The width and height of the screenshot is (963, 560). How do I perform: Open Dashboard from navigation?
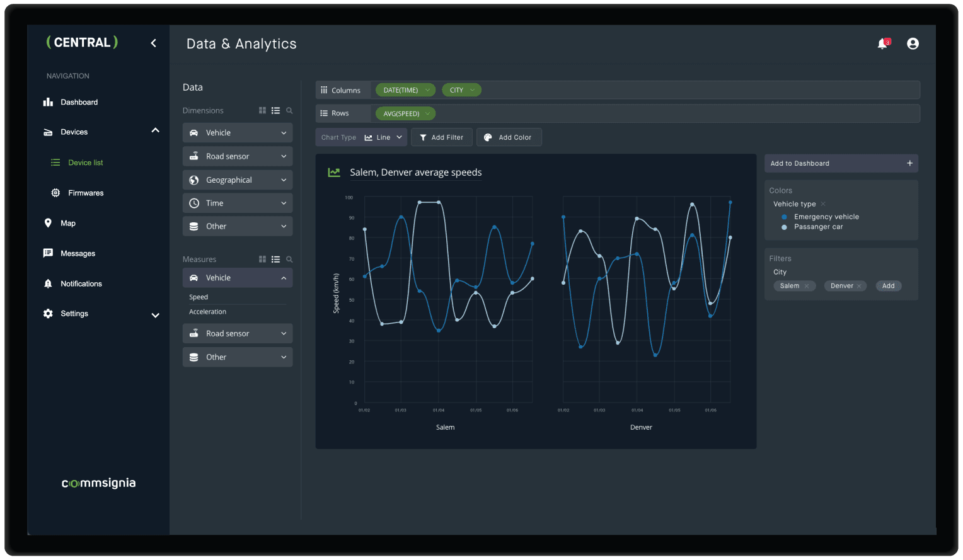tap(79, 102)
